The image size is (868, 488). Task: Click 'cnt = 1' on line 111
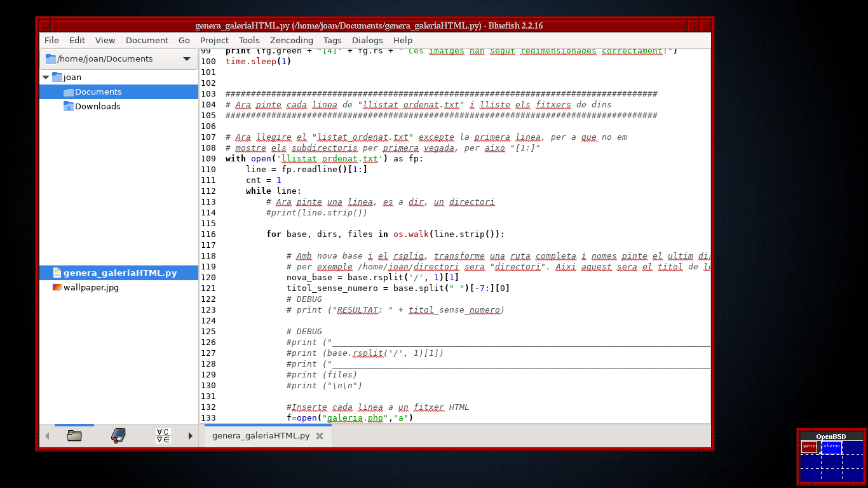pyautogui.click(x=264, y=180)
